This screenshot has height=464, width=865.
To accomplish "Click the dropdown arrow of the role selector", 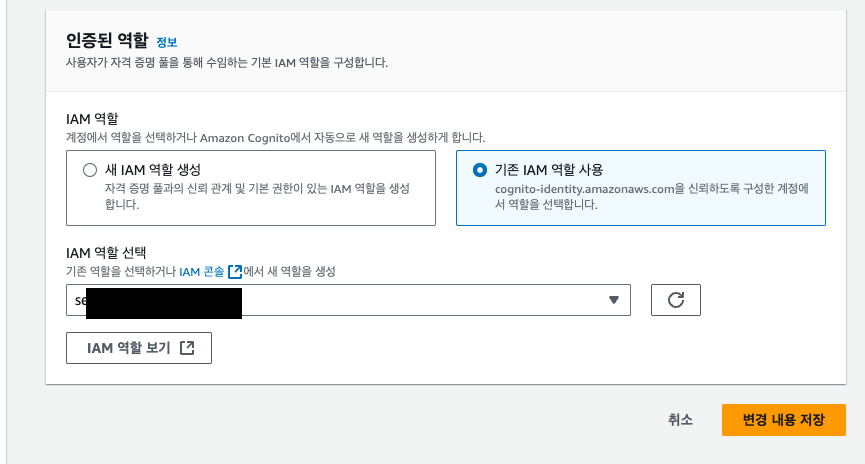I will 613,300.
